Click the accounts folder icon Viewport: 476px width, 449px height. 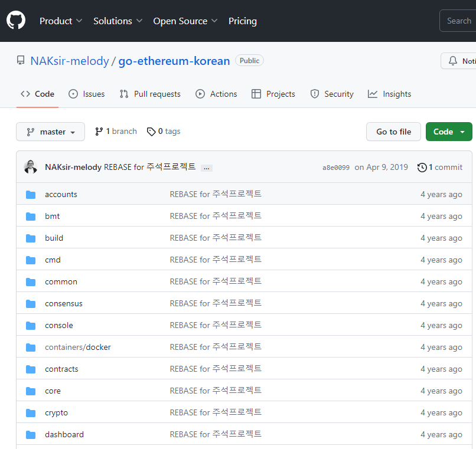pos(31,195)
